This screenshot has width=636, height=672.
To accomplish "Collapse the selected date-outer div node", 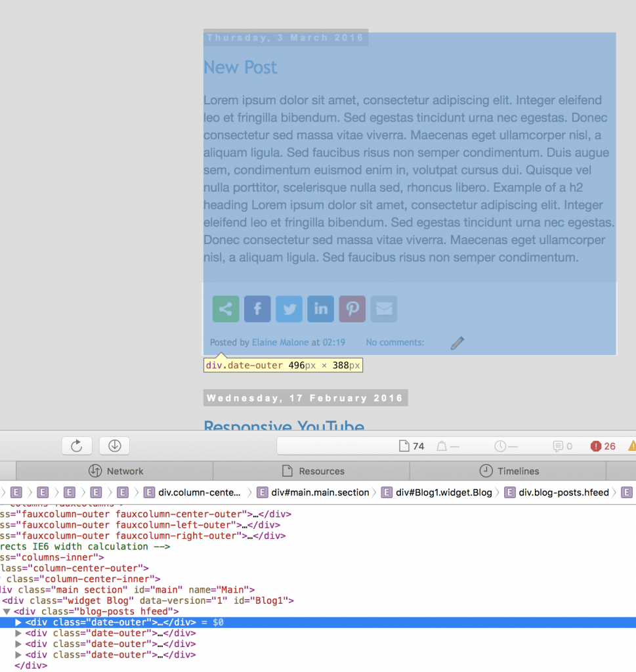I will tap(18, 622).
